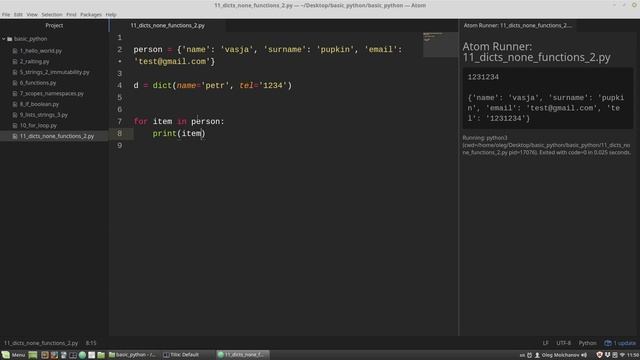The image size is (640, 360).
Task: Click the '1 update' package notice
Action: pyautogui.click(x=620, y=343)
